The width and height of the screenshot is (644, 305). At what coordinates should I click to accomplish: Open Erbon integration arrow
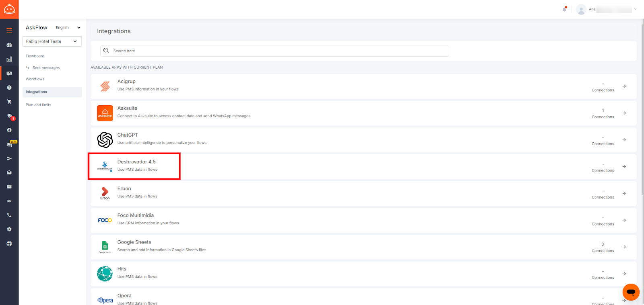624,193
